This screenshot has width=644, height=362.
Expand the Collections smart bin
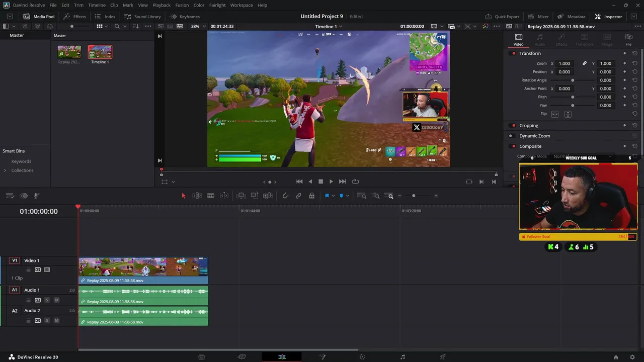tap(5, 170)
